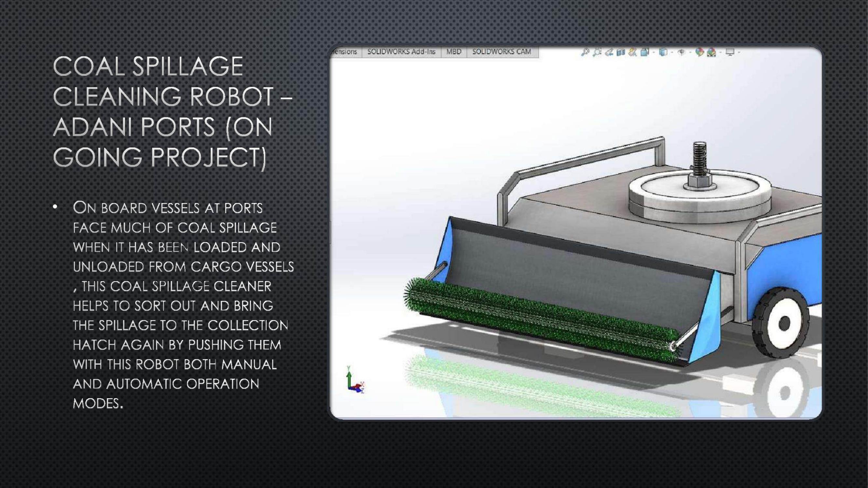Expand the Hide/Show Items dropdown arrow
The image size is (868, 488).
tap(690, 52)
